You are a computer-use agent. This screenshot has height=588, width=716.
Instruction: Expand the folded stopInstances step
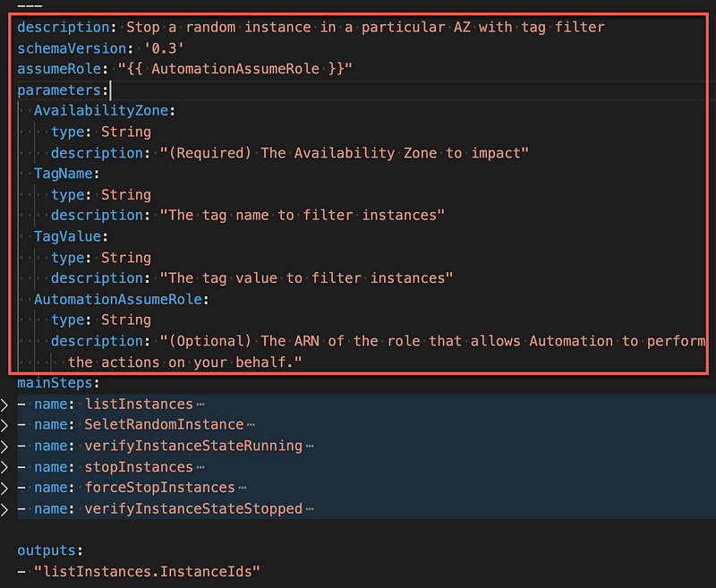click(x=4, y=467)
